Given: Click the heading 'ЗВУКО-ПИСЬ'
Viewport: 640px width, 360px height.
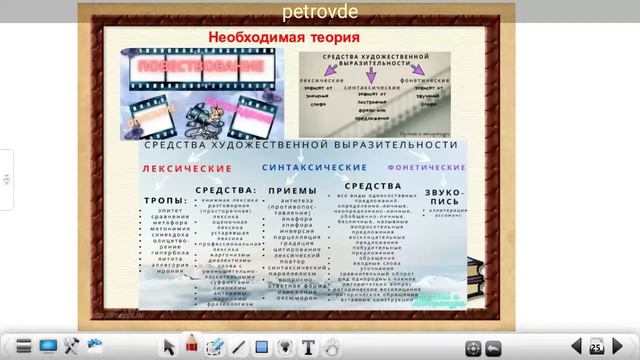Looking at the screenshot, I should [x=444, y=197].
